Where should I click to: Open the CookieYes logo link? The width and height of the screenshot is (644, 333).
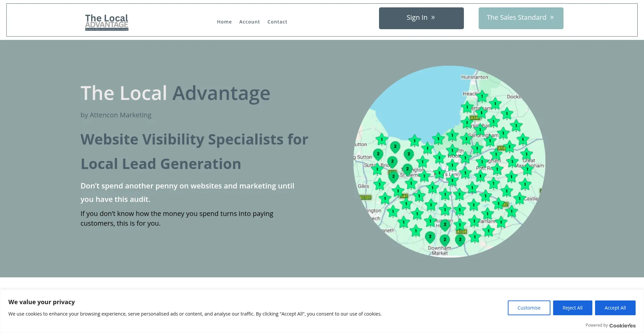[x=622, y=326]
